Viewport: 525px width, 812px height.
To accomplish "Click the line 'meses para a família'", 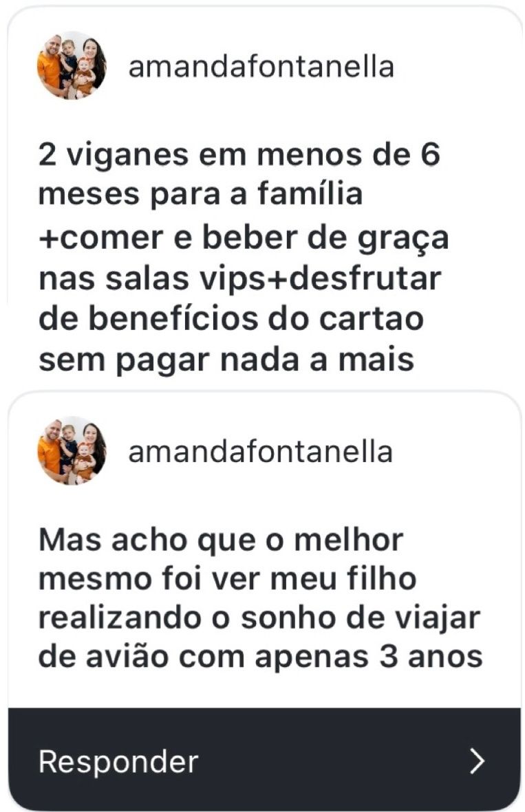I will [x=200, y=194].
